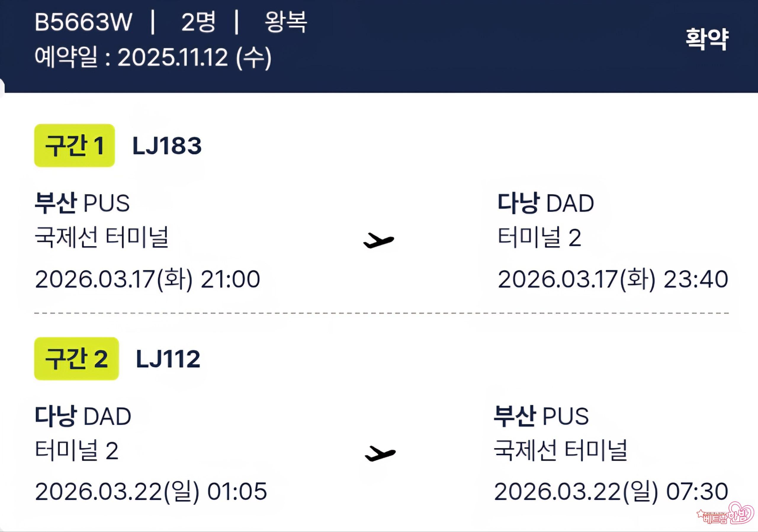The height and width of the screenshot is (532, 758).
Task: Click arrival time 2026.03.22 07:30
Action: (x=611, y=492)
